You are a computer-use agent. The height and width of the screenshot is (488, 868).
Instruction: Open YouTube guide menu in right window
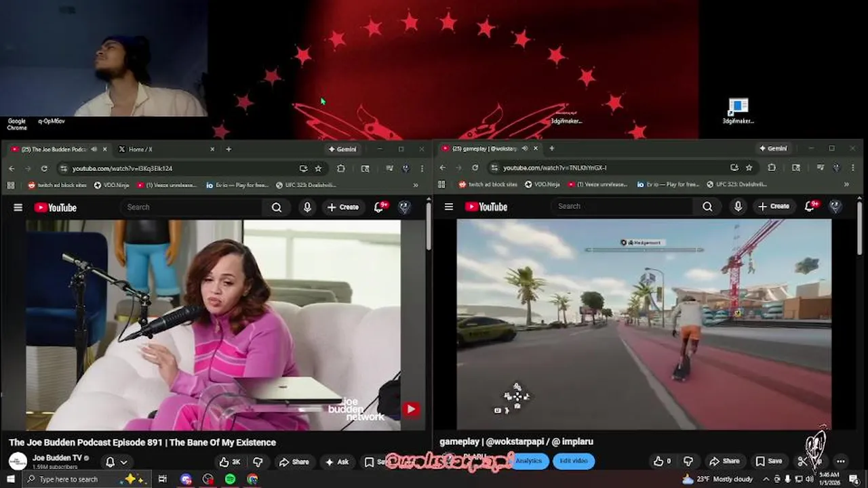click(x=448, y=206)
